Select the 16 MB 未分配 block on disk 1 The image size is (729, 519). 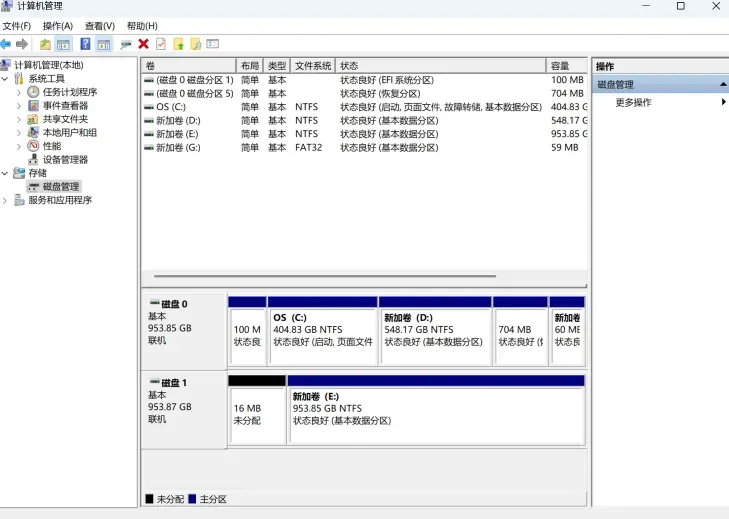[x=257, y=410]
